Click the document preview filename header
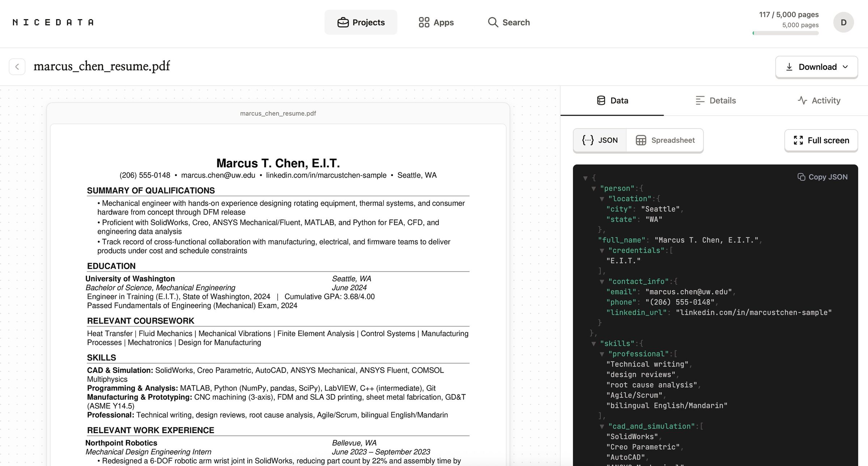Viewport: 868px width, 466px height. [278, 114]
